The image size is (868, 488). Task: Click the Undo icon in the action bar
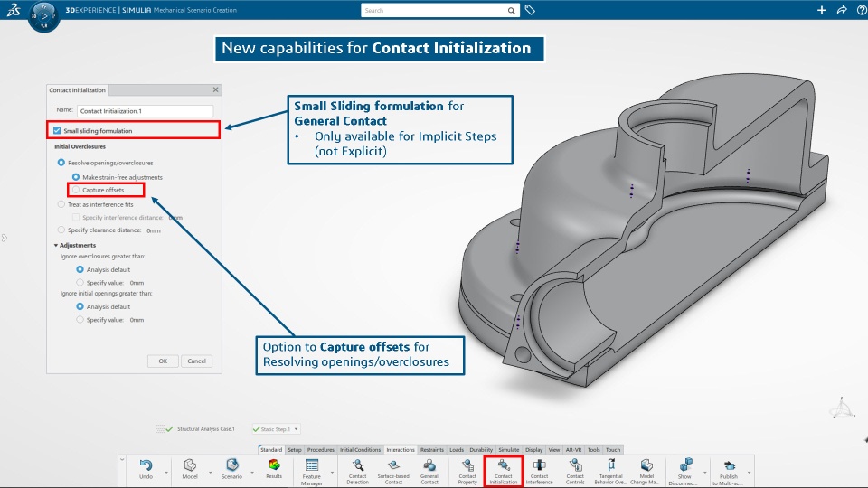pos(146,469)
